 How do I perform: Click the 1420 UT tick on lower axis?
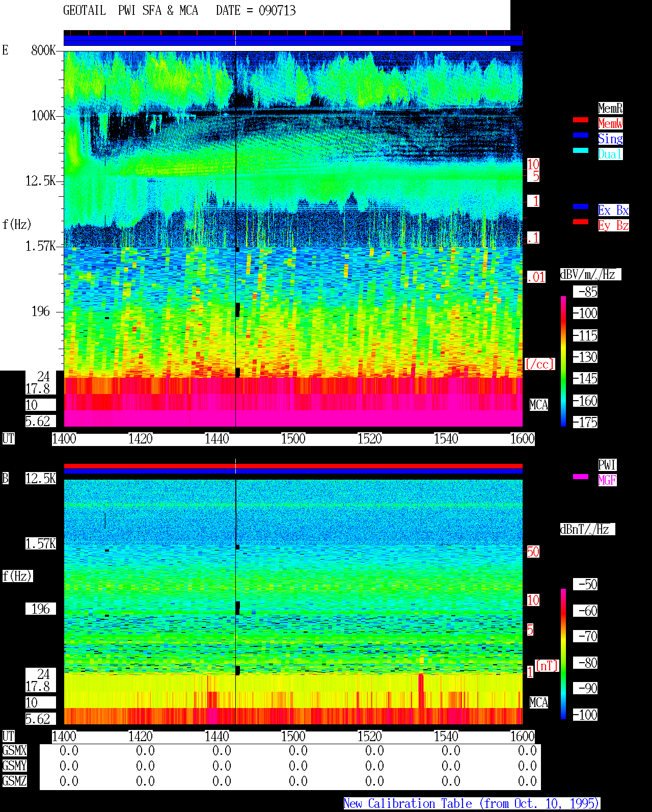pyautogui.click(x=141, y=737)
